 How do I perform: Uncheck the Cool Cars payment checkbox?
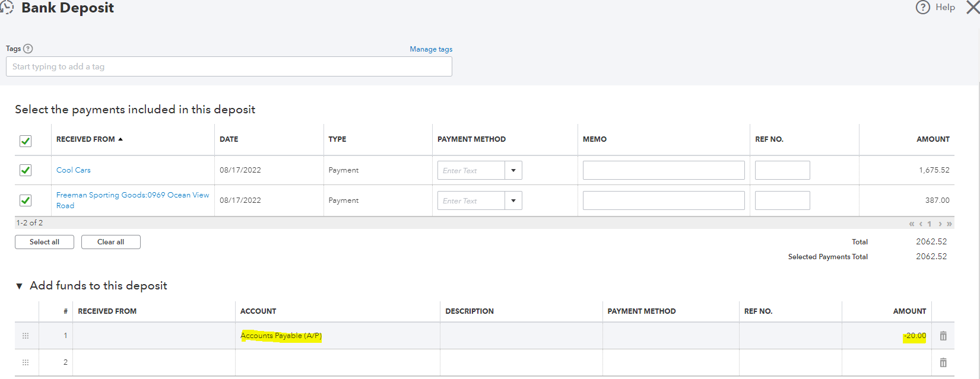26,170
